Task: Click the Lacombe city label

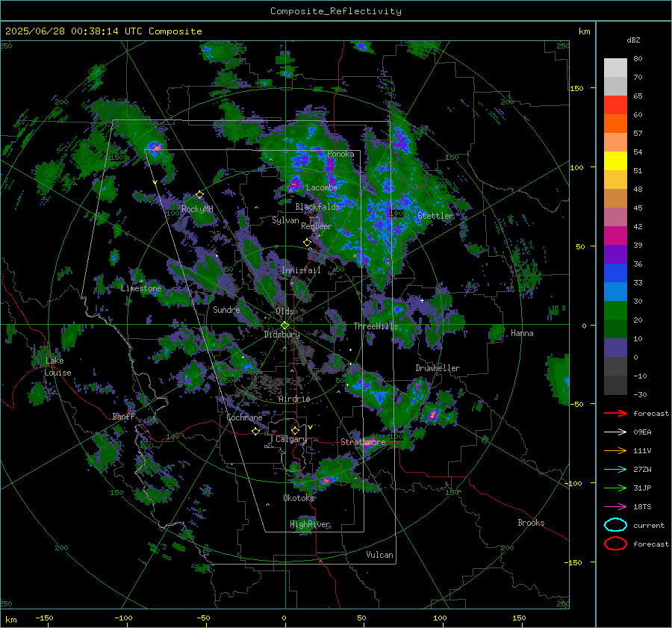Action: click(x=322, y=187)
